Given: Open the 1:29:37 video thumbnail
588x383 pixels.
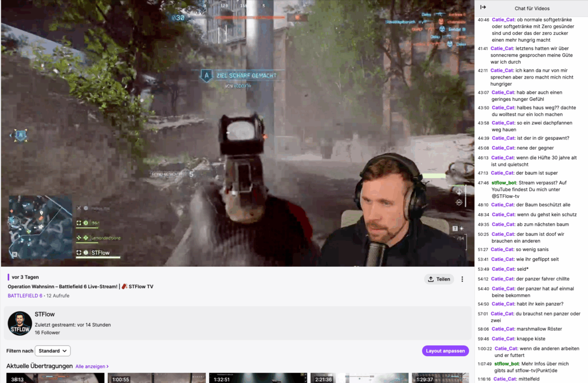Looking at the screenshot, I should coord(440,378).
